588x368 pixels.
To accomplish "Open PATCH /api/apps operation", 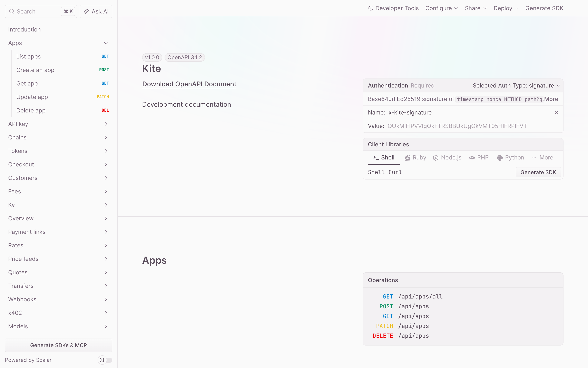I will [x=402, y=326].
